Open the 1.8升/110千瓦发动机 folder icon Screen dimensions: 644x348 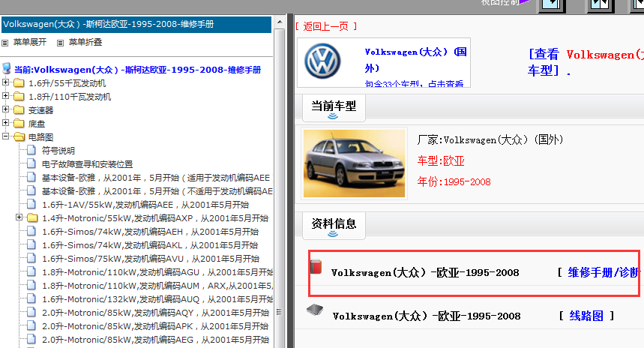click(x=19, y=97)
